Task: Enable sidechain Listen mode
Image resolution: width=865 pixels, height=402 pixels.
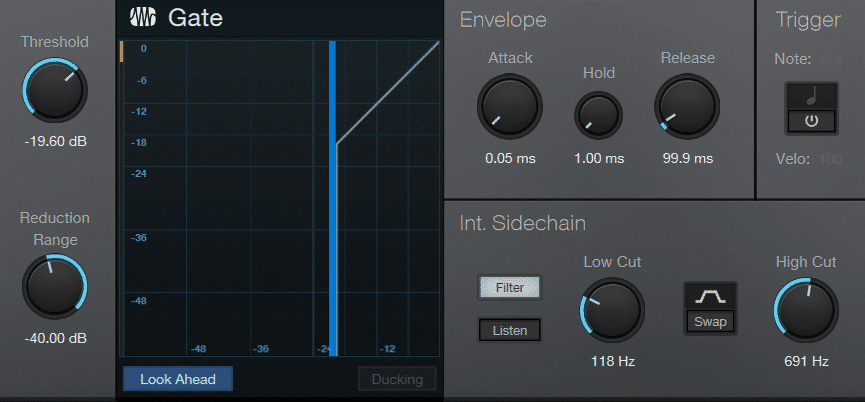Action: click(510, 329)
